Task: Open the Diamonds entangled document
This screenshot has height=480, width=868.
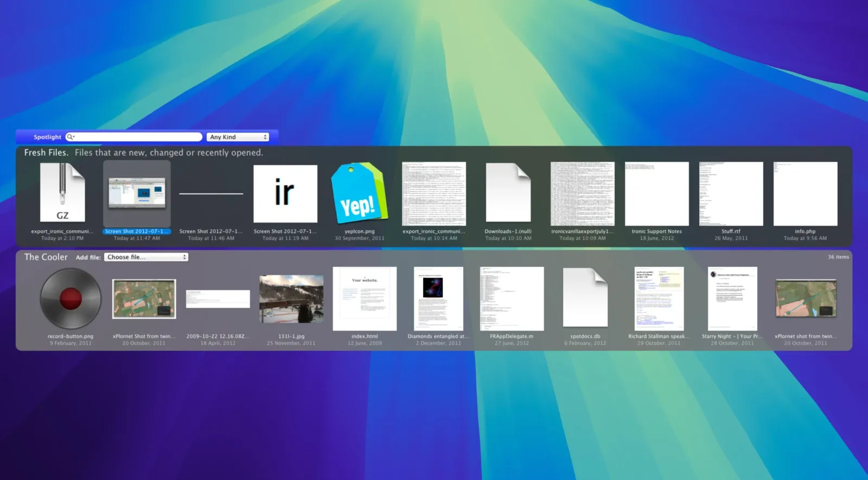Action: (x=438, y=299)
